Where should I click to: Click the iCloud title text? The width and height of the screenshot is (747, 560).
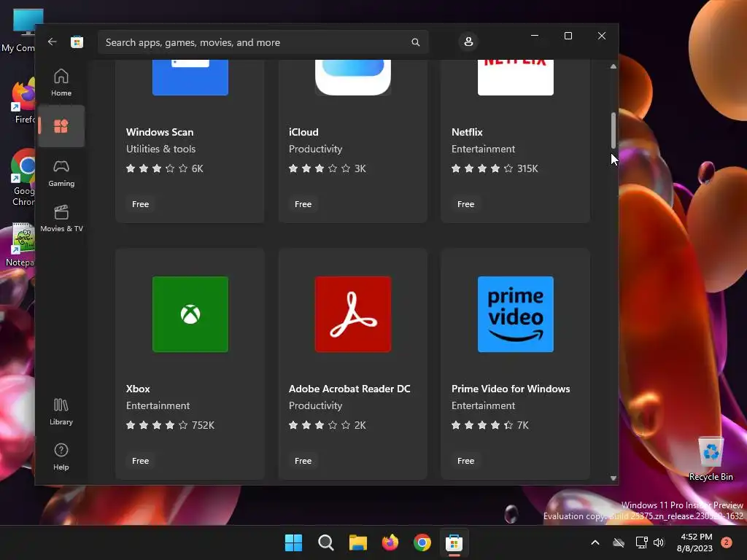(x=303, y=132)
